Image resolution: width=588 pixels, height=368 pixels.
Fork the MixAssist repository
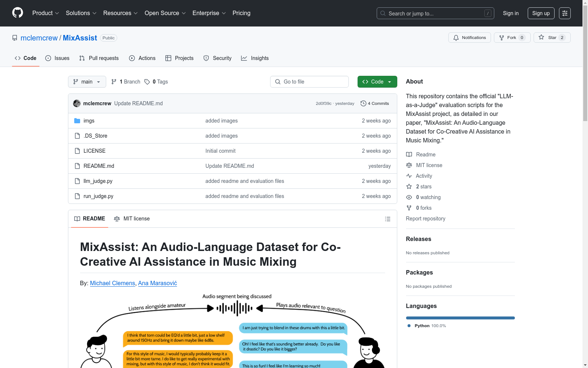click(512, 38)
